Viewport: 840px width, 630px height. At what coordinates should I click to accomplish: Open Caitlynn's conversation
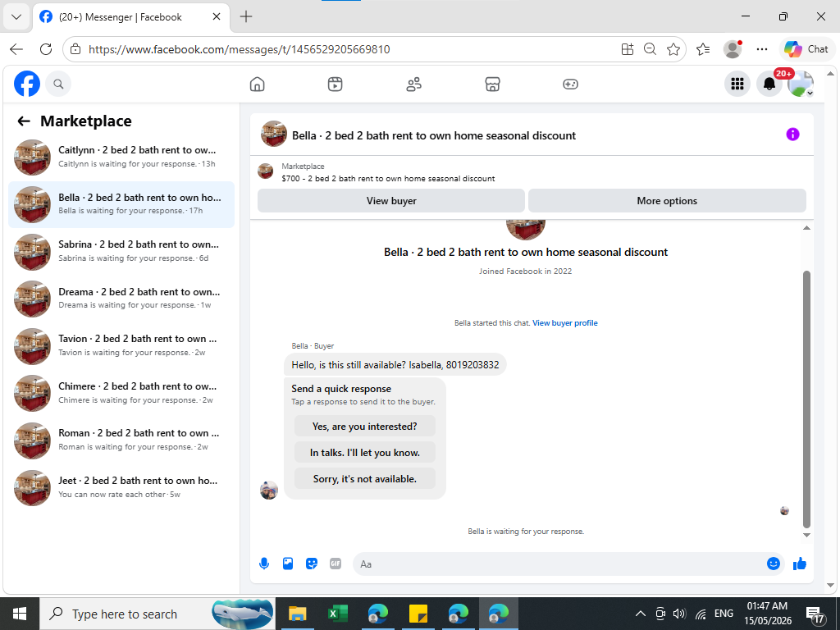pyautogui.click(x=121, y=157)
